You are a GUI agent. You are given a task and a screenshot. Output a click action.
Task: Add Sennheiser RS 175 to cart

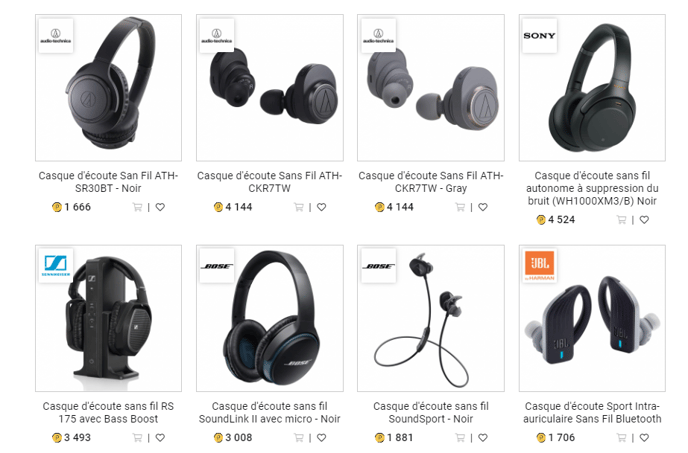pyautogui.click(x=137, y=438)
